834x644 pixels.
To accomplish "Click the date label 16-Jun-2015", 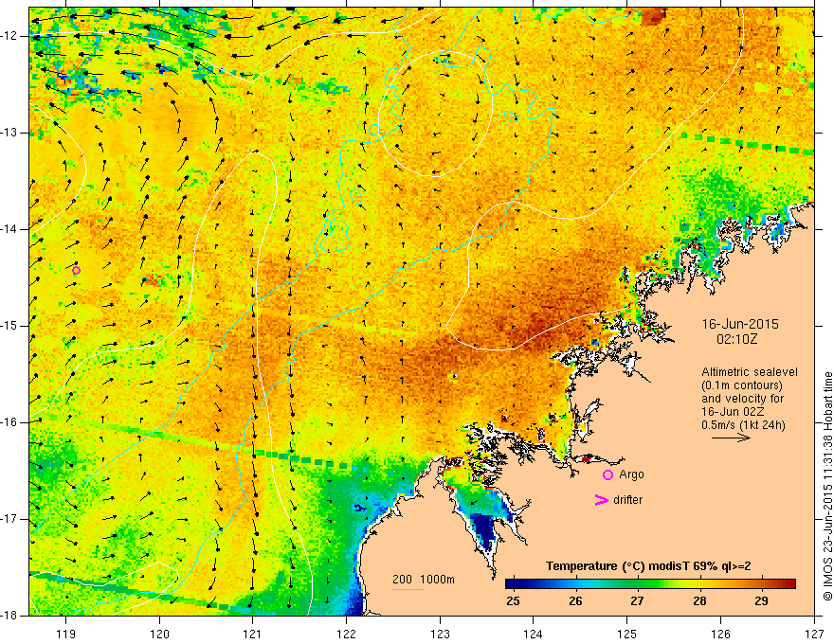I will pos(740,324).
